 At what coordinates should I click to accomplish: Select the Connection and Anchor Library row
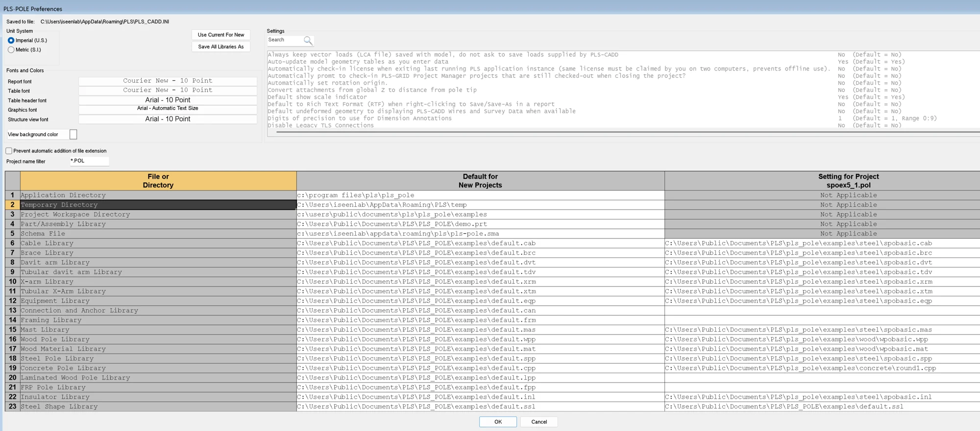click(158, 311)
